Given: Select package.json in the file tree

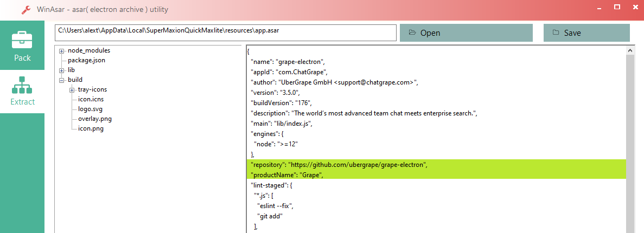Looking at the screenshot, I should (86, 60).
